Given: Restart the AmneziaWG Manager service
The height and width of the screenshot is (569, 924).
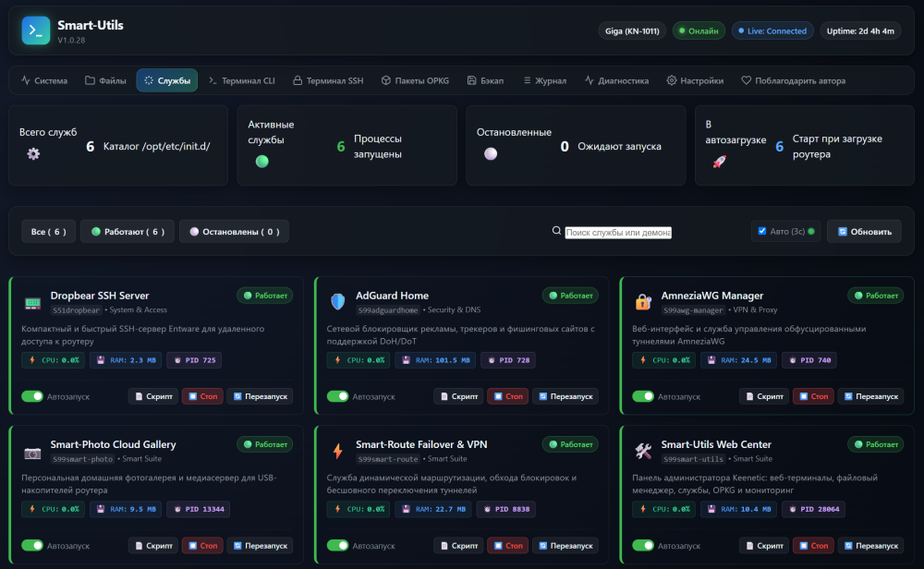Looking at the screenshot, I should point(871,396).
